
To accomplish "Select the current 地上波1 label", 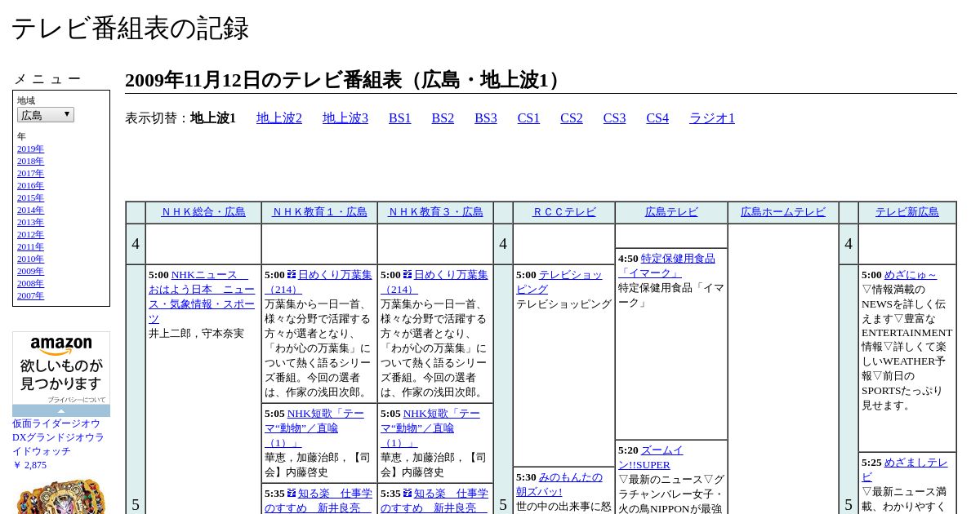I will coord(213,118).
